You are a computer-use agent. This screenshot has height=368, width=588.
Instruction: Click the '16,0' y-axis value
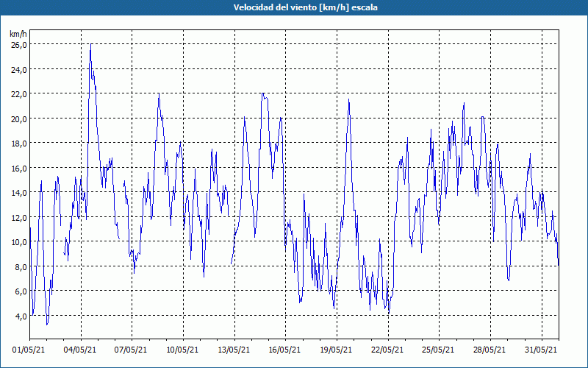tap(19, 168)
